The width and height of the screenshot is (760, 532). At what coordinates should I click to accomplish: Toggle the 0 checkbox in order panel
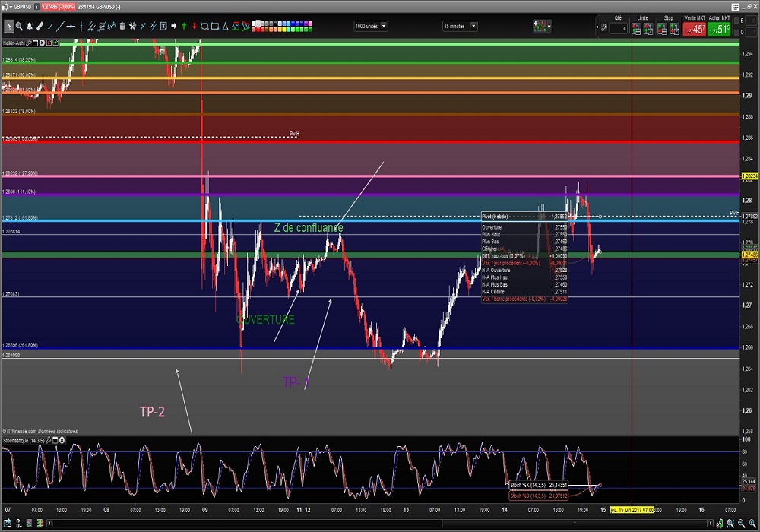(736, 33)
